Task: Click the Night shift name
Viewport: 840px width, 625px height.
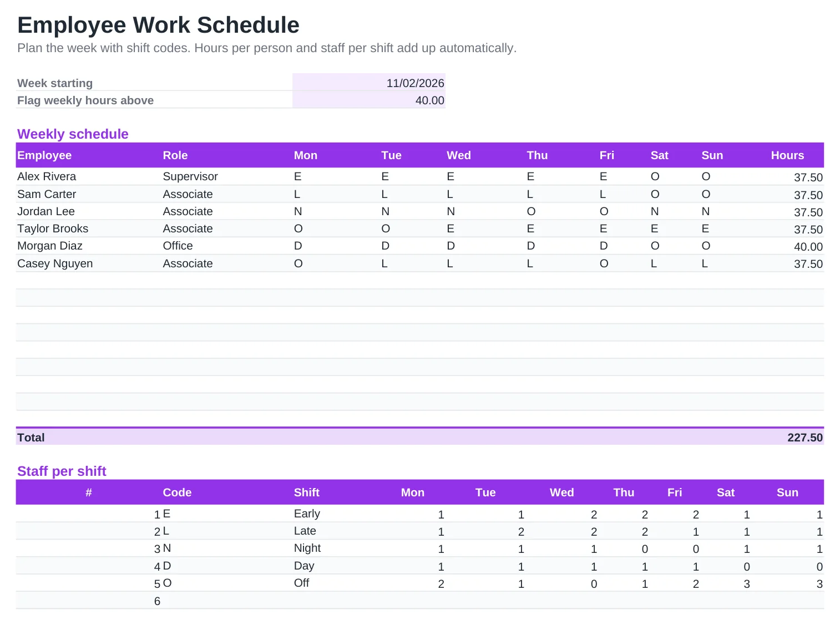Action: click(x=307, y=548)
